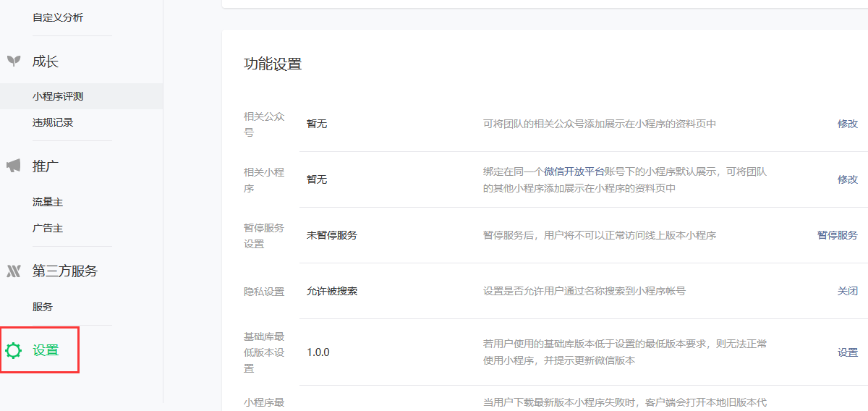Click the 推广 section heading
Screen dimensions: 868x411
click(45, 166)
